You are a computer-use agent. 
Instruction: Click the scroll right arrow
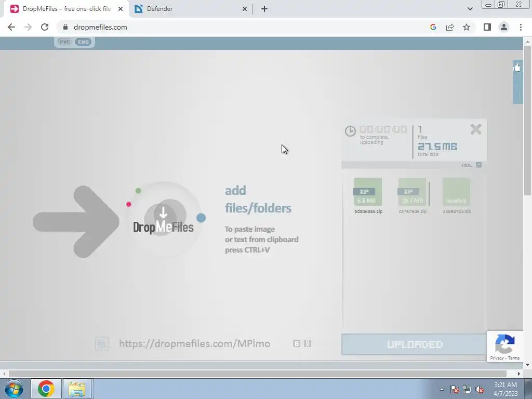pos(519,374)
